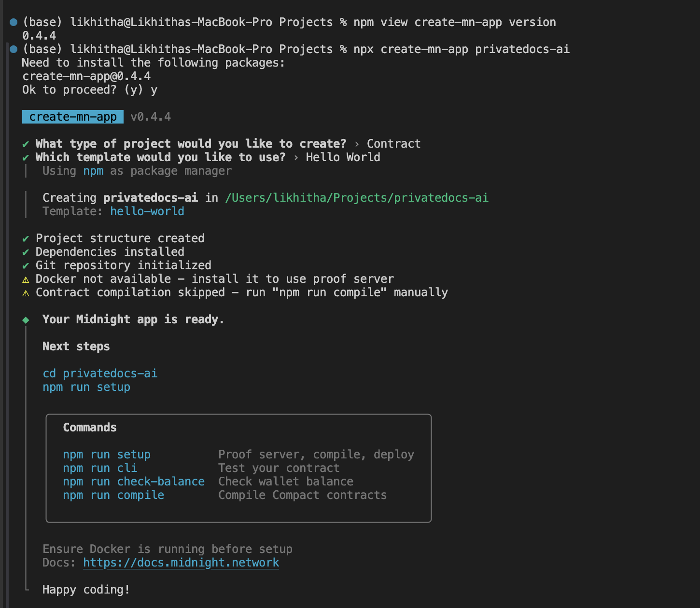Click the 'hello-world' template name
Screen dimensions: 700x608
[x=147, y=211]
